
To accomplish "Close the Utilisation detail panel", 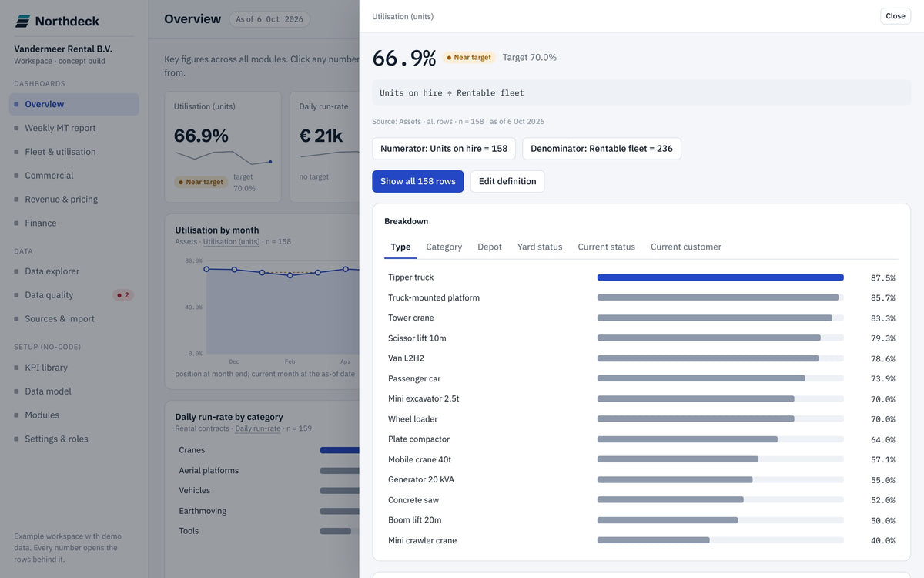I will (896, 16).
